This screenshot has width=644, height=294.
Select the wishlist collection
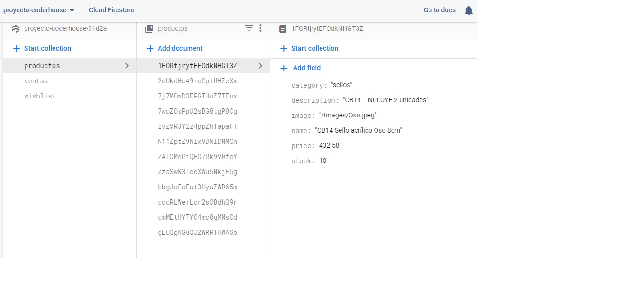pos(40,96)
